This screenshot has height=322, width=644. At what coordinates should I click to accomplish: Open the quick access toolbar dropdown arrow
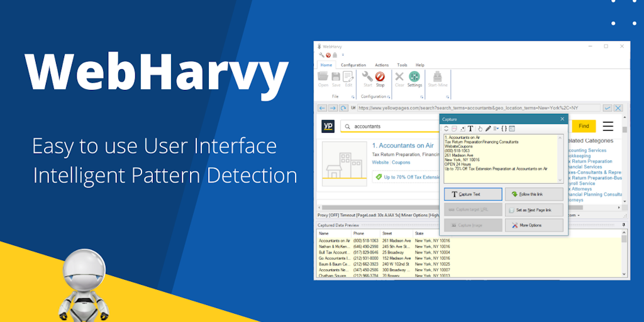[343, 55]
